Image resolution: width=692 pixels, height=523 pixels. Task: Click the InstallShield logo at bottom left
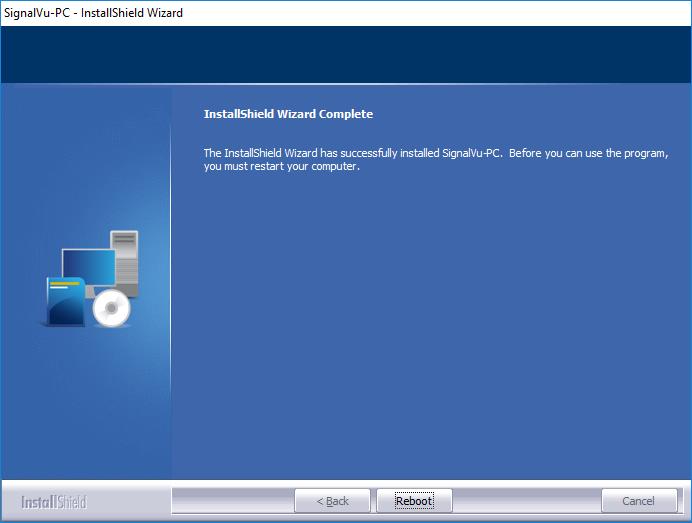54,501
